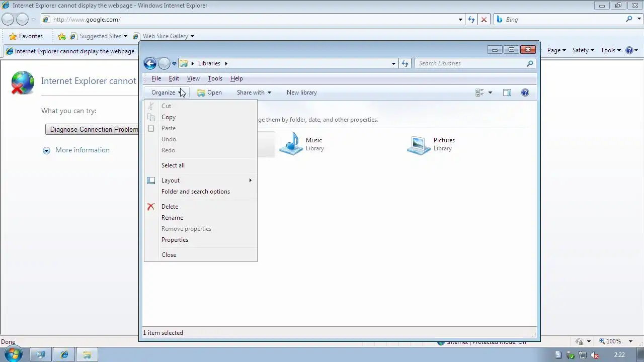
Task: Click the first pinned taskbar icon after Start
Action: click(x=41, y=354)
